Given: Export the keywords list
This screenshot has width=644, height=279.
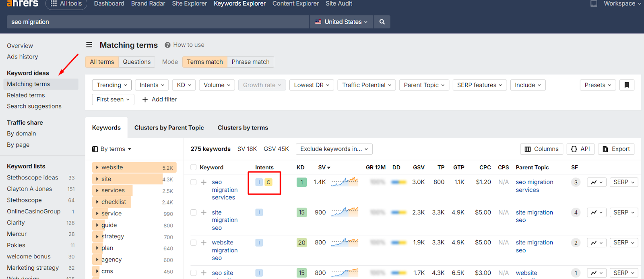Looking at the screenshot, I should 616,149.
